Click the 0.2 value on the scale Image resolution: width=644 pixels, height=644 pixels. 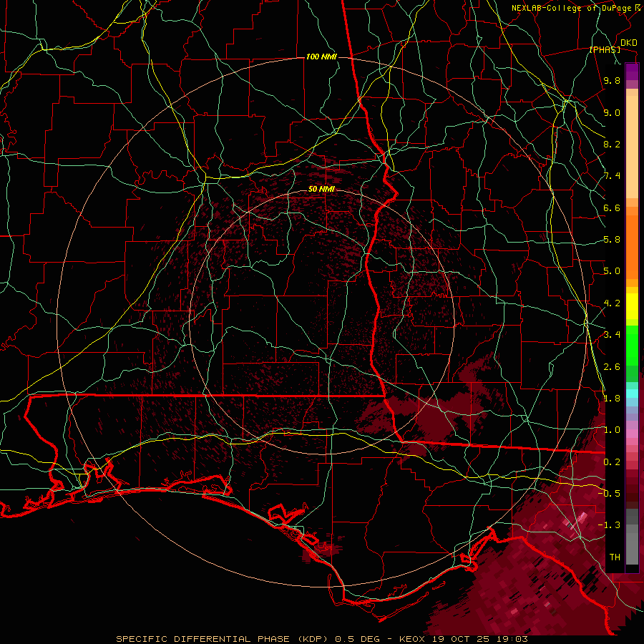[612, 462]
